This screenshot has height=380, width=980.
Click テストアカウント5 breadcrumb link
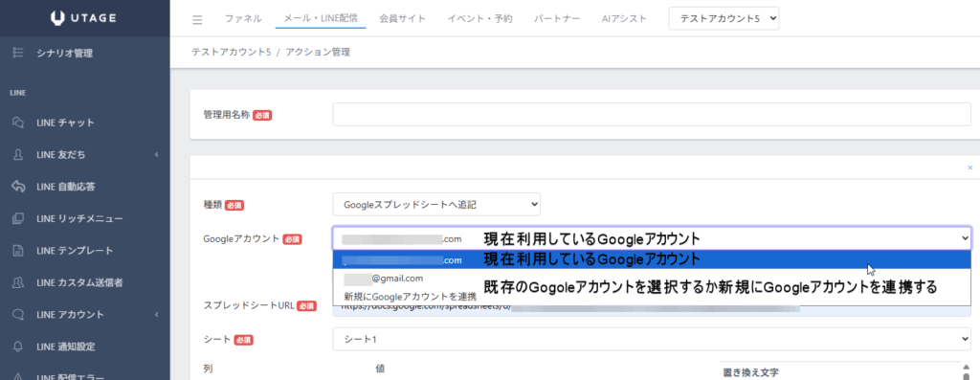(232, 52)
